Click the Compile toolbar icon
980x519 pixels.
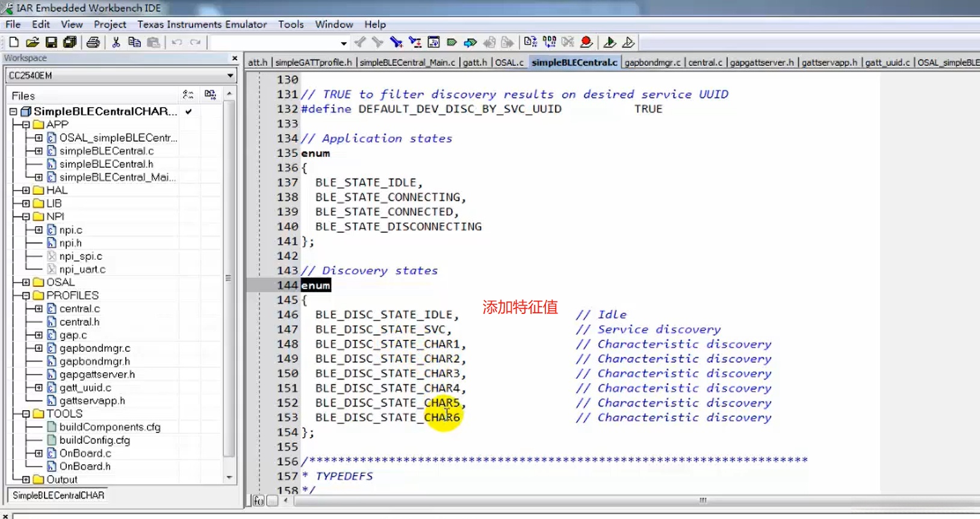[530, 42]
